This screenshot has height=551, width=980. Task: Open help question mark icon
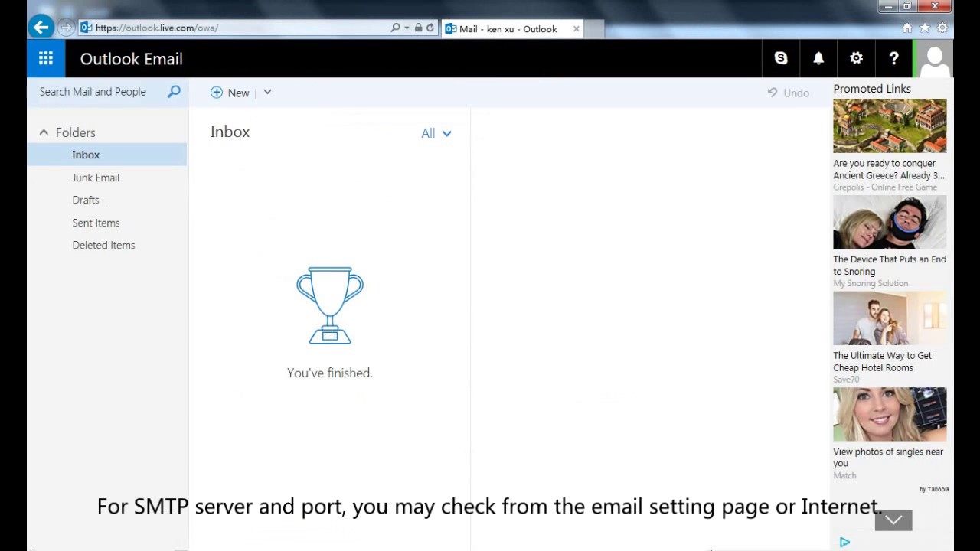[893, 58]
